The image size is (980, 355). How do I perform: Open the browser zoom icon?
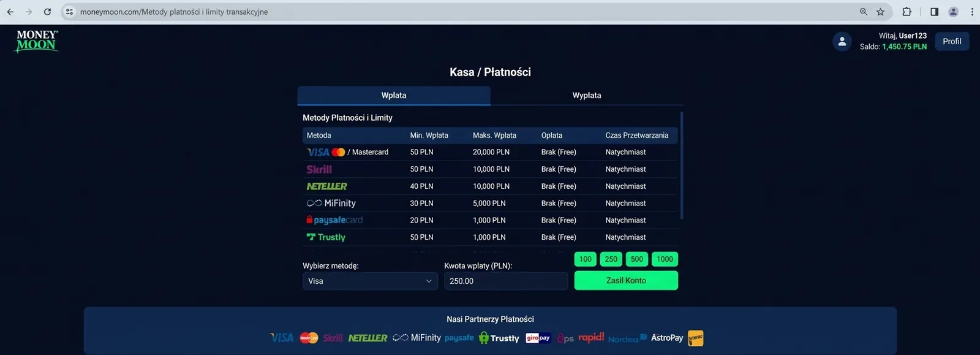(x=864, y=12)
